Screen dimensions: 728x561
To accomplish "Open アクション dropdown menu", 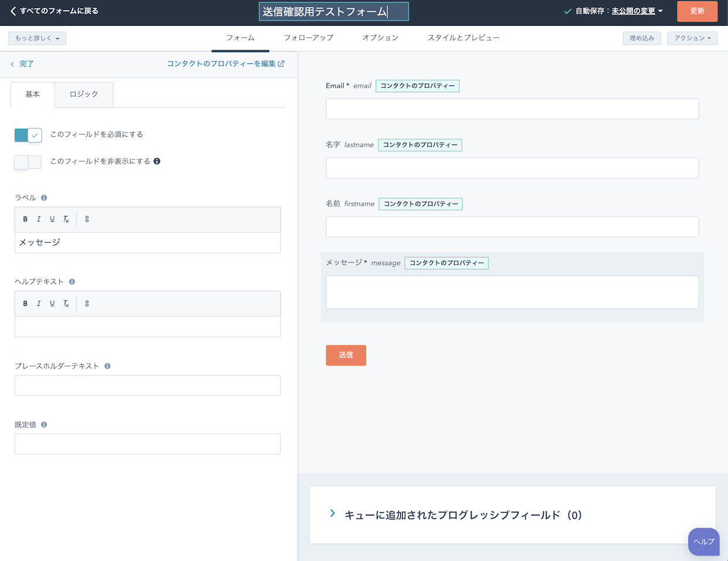I will [692, 39].
